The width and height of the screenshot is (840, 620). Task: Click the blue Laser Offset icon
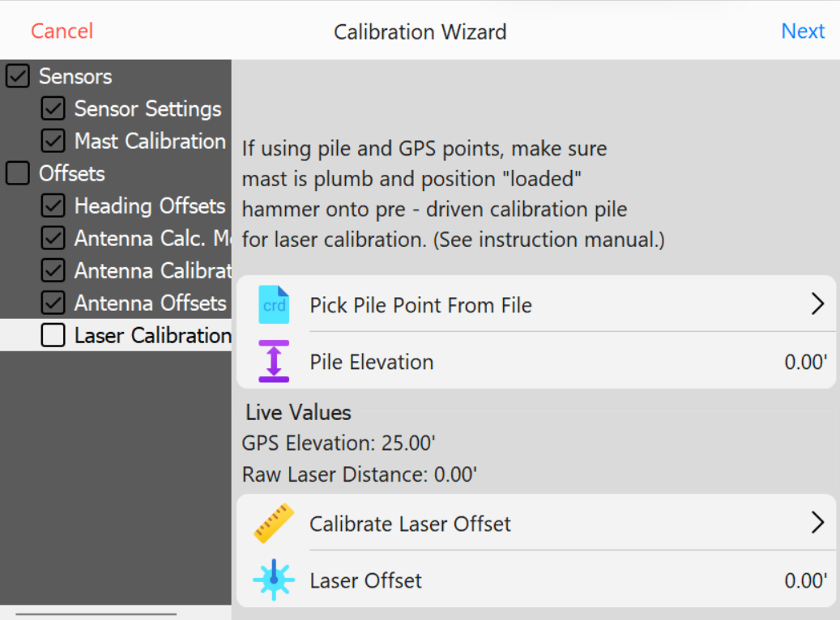[274, 580]
